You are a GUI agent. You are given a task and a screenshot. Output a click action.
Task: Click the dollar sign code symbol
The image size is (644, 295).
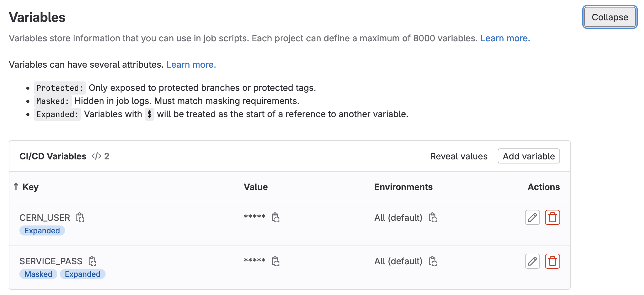pos(149,114)
